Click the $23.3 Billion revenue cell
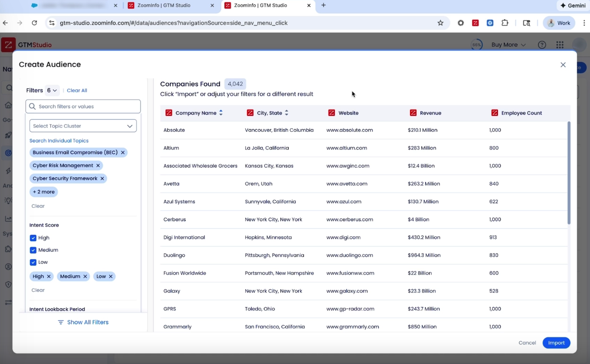Viewport: 590px width, 364px height. point(421,291)
